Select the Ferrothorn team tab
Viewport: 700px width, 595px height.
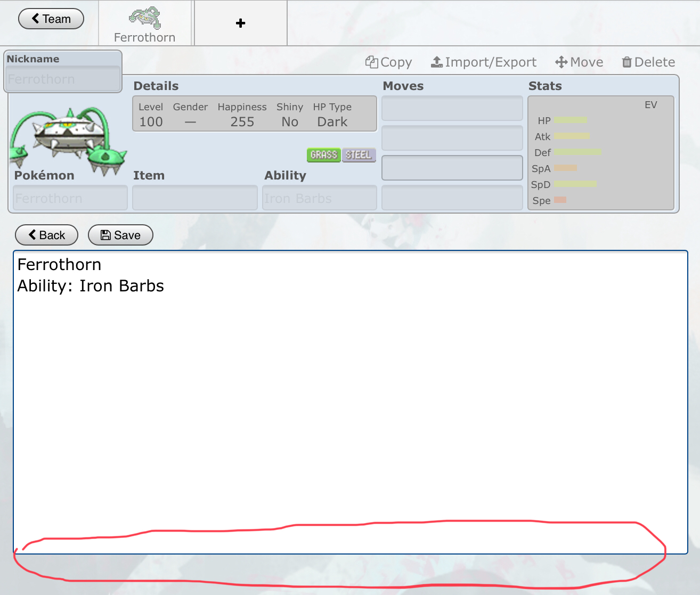click(x=145, y=24)
